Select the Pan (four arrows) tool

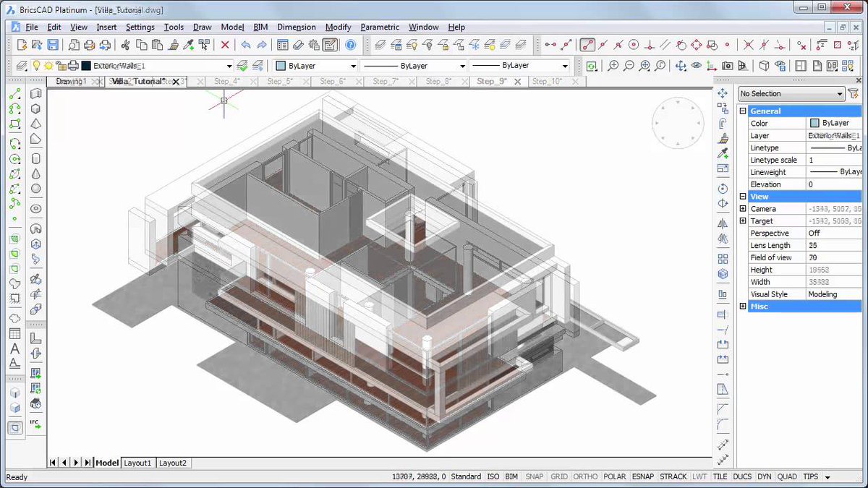(681, 66)
